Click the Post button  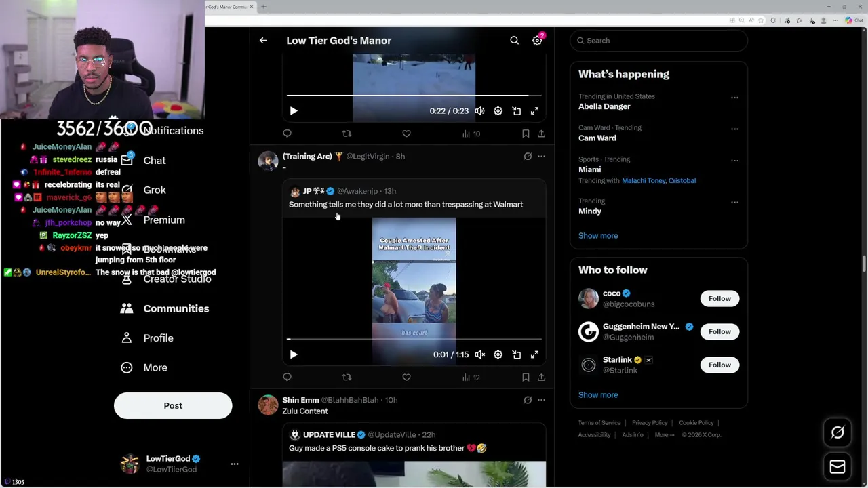(x=173, y=406)
